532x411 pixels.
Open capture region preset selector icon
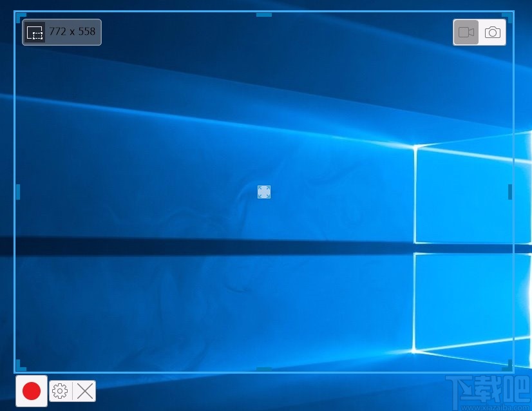(x=35, y=32)
